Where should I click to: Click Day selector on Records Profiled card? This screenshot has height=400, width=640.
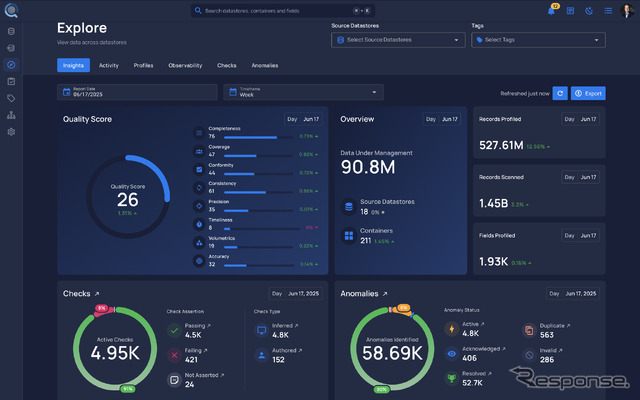click(580, 119)
